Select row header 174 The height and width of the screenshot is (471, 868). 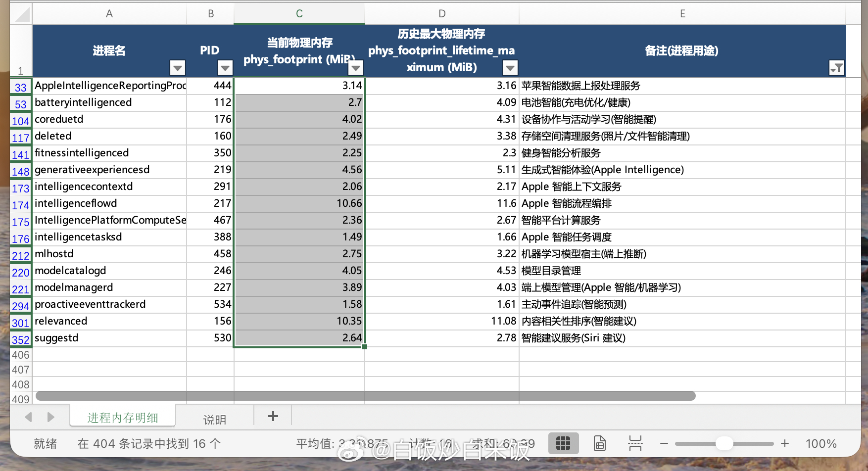(x=21, y=205)
